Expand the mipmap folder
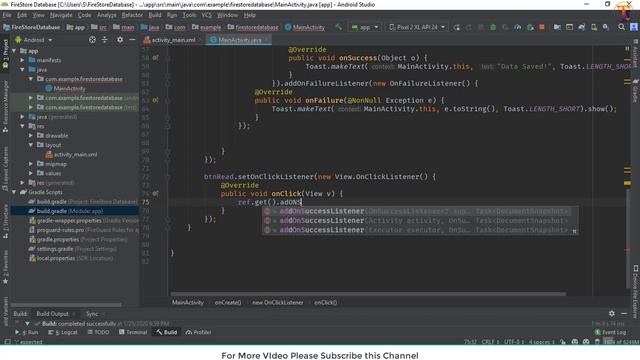The width and height of the screenshot is (640, 360). coord(31,164)
